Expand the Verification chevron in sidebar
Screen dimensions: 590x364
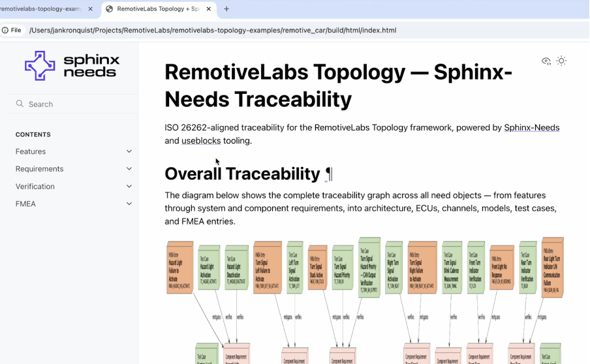tap(129, 186)
